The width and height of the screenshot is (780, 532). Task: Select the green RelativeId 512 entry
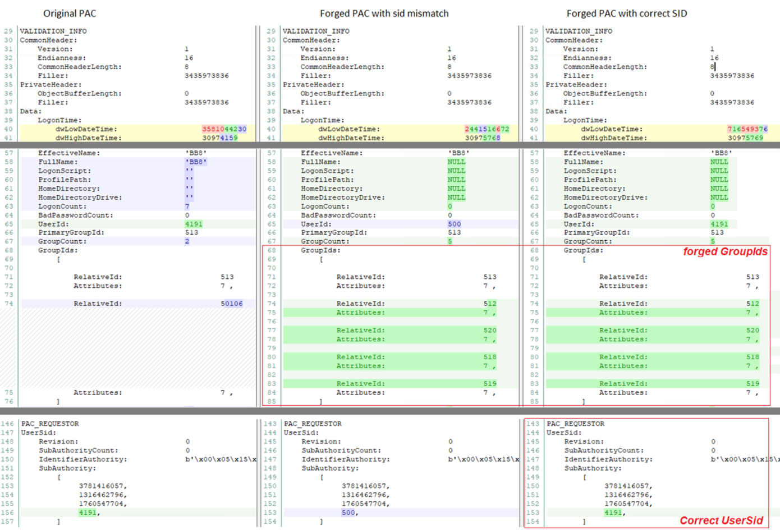pos(488,303)
